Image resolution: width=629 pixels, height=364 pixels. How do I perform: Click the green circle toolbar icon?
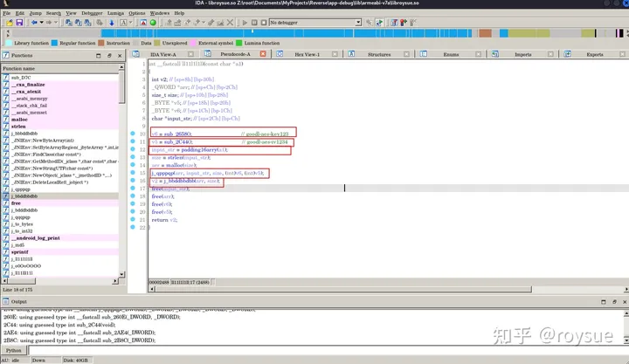(153, 23)
